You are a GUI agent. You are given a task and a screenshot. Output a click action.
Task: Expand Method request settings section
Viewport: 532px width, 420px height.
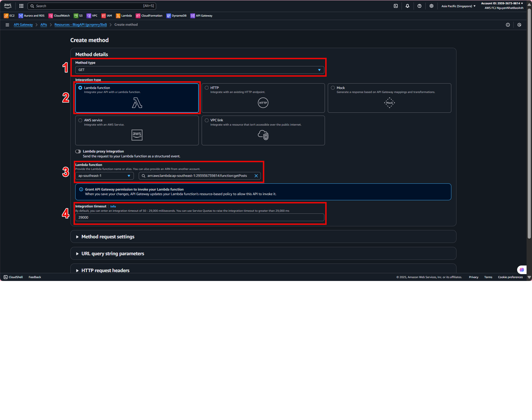click(x=108, y=237)
